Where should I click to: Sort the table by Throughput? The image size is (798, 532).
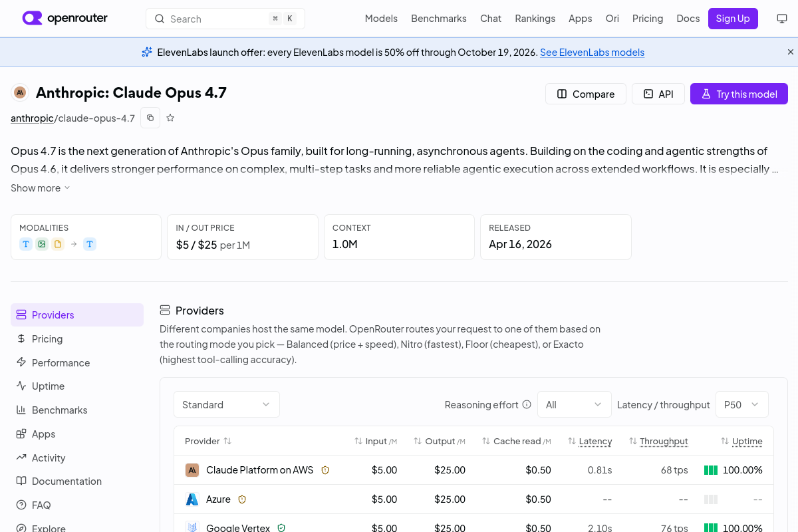(x=658, y=441)
